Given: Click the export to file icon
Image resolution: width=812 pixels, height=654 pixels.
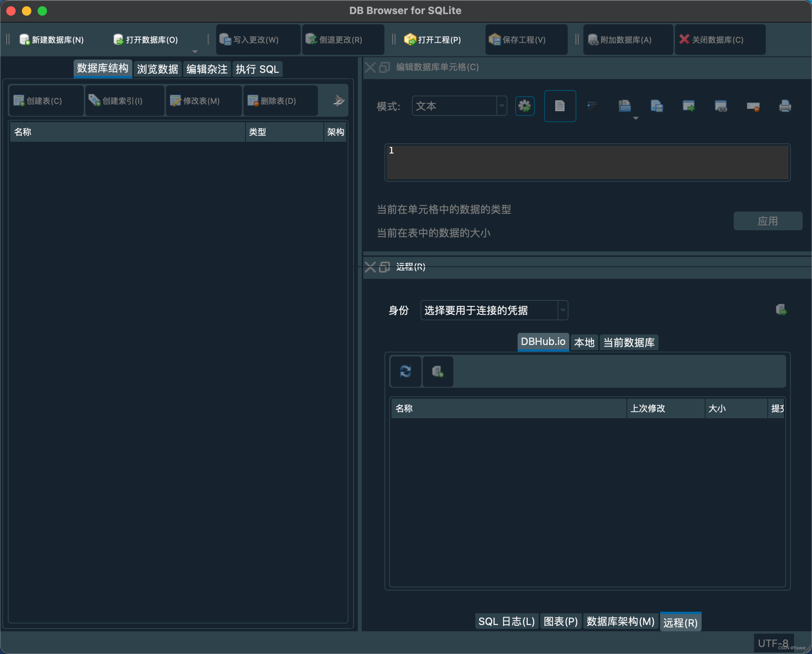Looking at the screenshot, I should coord(689,106).
